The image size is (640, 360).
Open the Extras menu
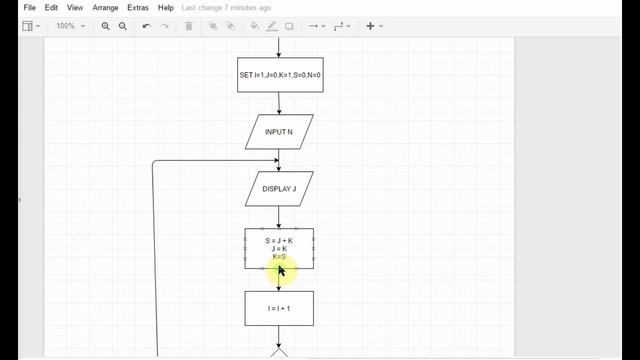click(x=138, y=8)
